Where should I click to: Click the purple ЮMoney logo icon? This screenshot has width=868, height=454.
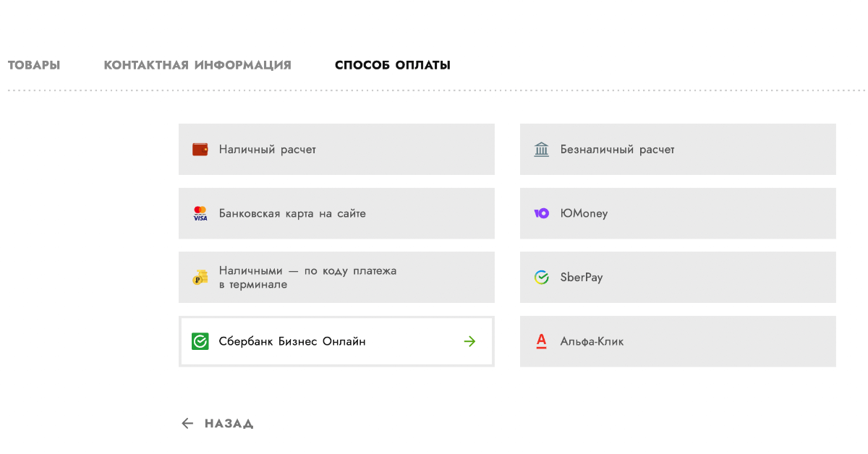542,213
